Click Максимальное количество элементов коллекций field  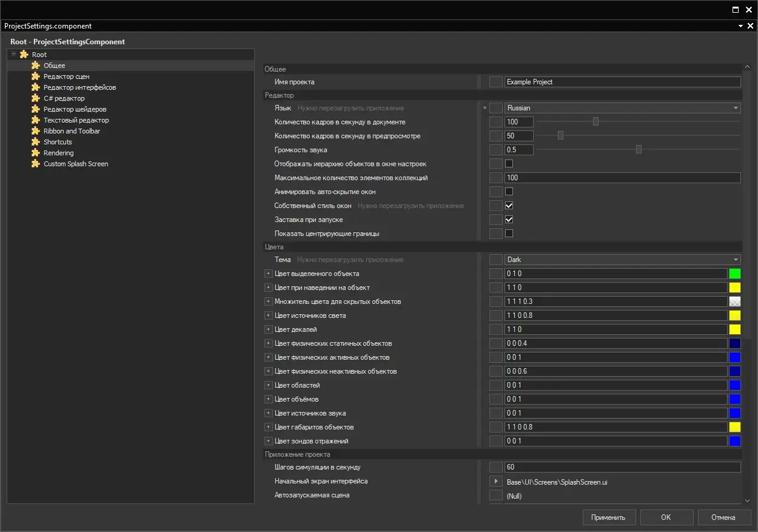[x=623, y=178]
